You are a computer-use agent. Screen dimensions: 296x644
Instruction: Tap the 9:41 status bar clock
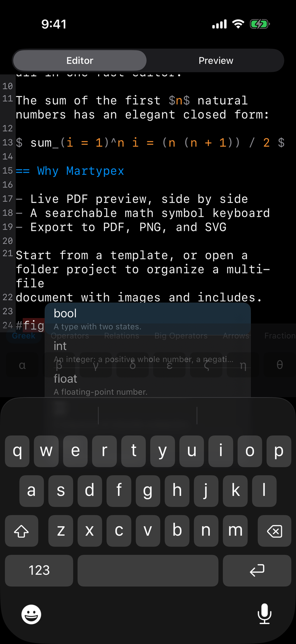click(54, 24)
